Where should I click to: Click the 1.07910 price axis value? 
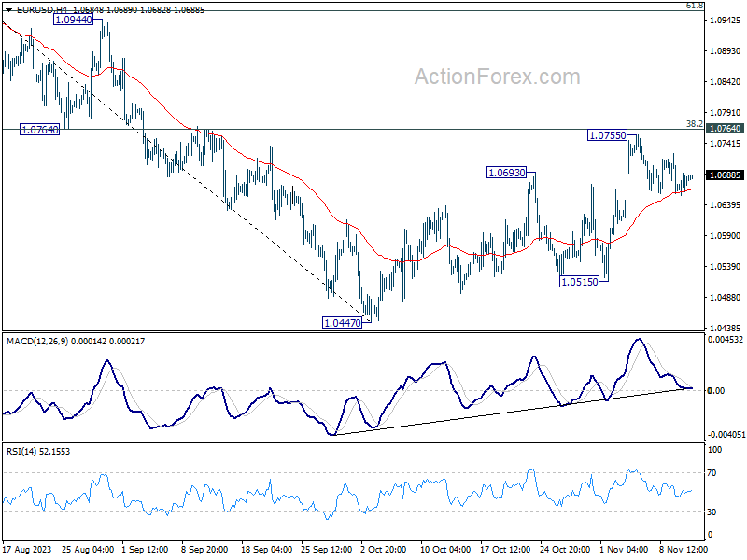click(726, 113)
